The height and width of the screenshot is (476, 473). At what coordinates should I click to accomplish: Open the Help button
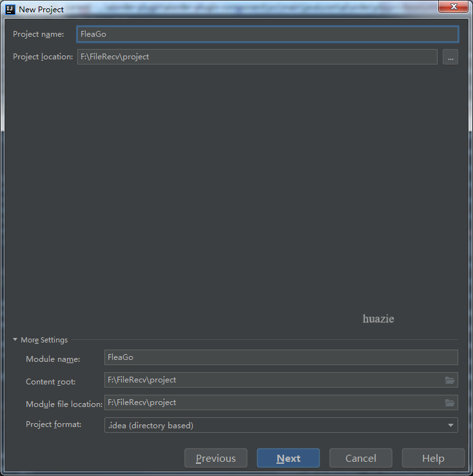click(433, 458)
